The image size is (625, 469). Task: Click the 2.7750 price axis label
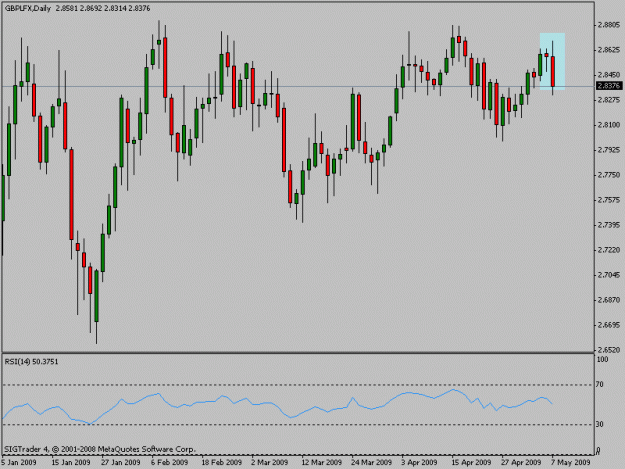pos(609,175)
